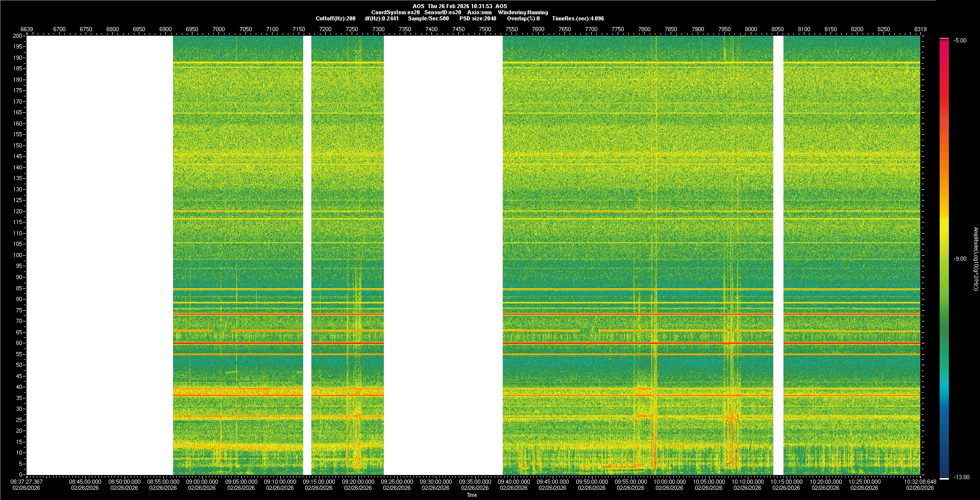This screenshot has height=500, width=980.
Task: Click the -9.00 colorbar scale label
Action: 960,259
